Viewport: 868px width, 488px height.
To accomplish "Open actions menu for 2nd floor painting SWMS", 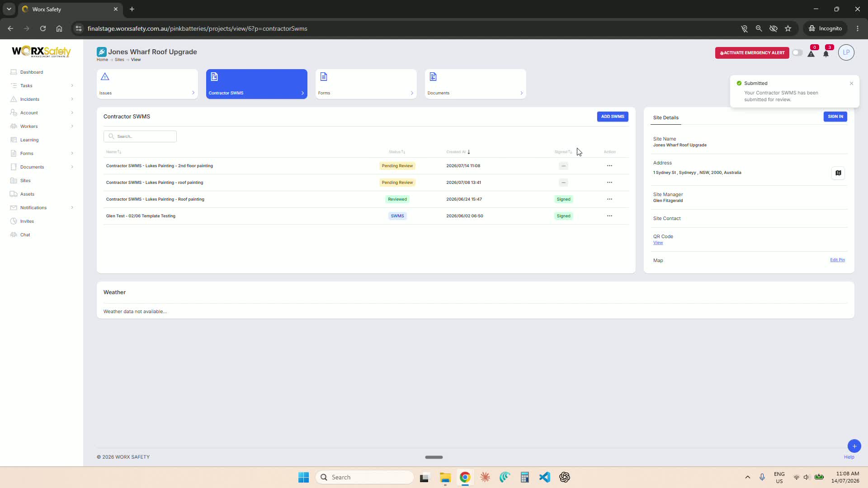I will pos(609,166).
